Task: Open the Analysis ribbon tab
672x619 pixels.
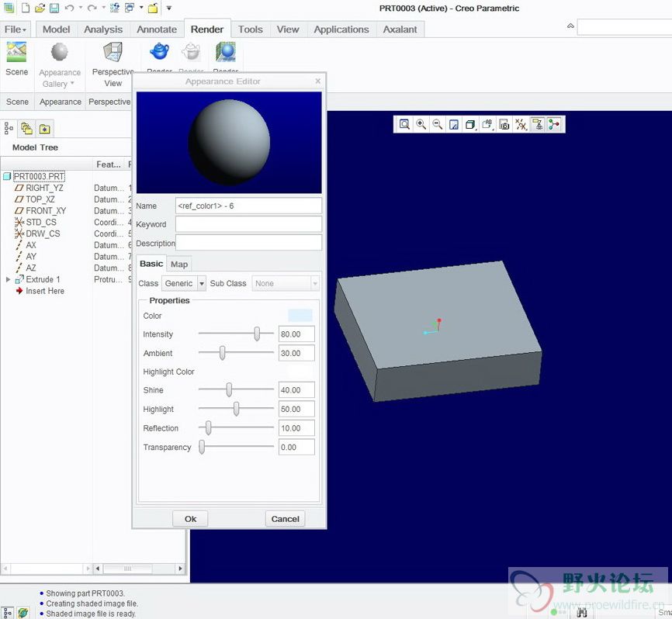Action: tap(103, 29)
